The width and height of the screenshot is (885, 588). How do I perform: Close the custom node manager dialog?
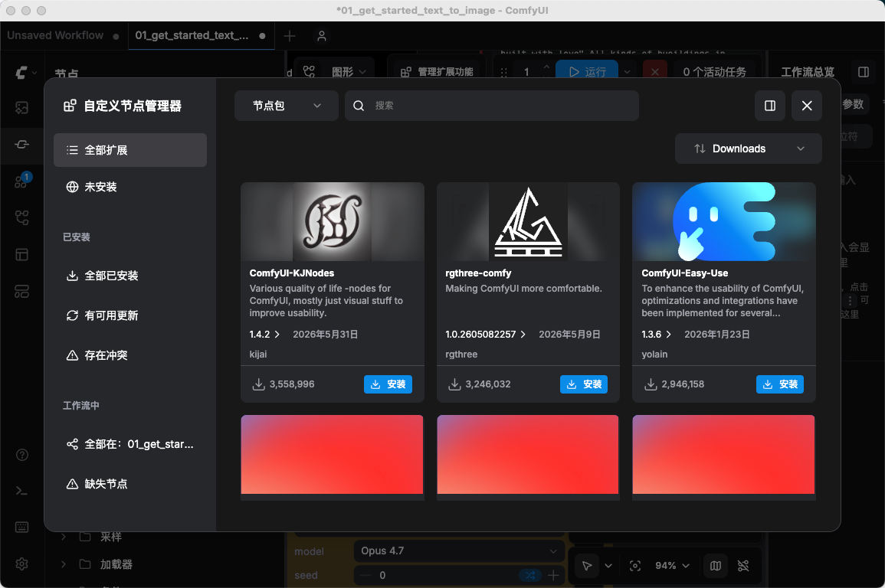pyautogui.click(x=807, y=106)
